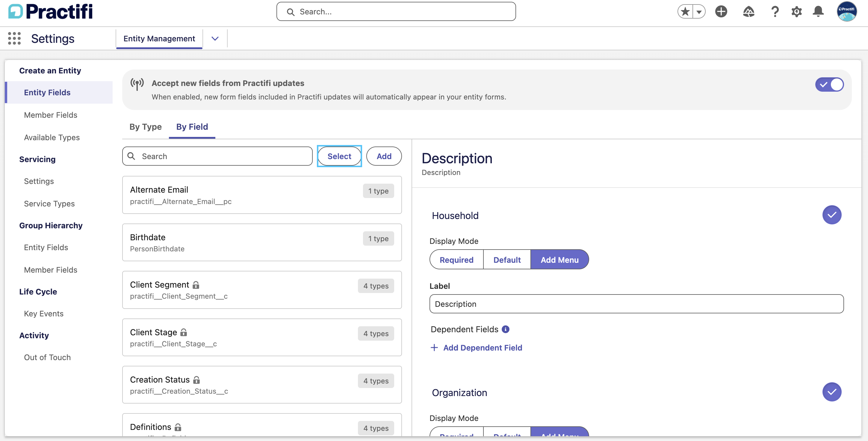The height and width of the screenshot is (441, 868).
Task: Click the Household Label text field
Action: click(x=636, y=304)
